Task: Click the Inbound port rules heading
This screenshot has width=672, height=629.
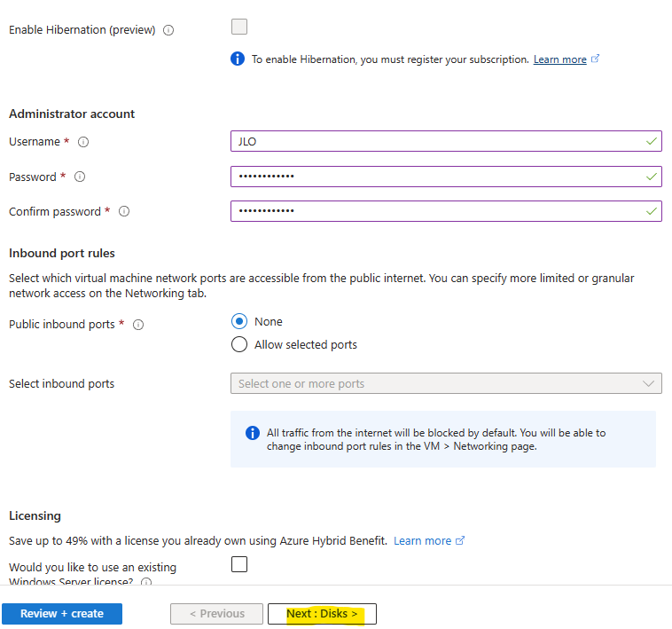Action: (x=62, y=253)
